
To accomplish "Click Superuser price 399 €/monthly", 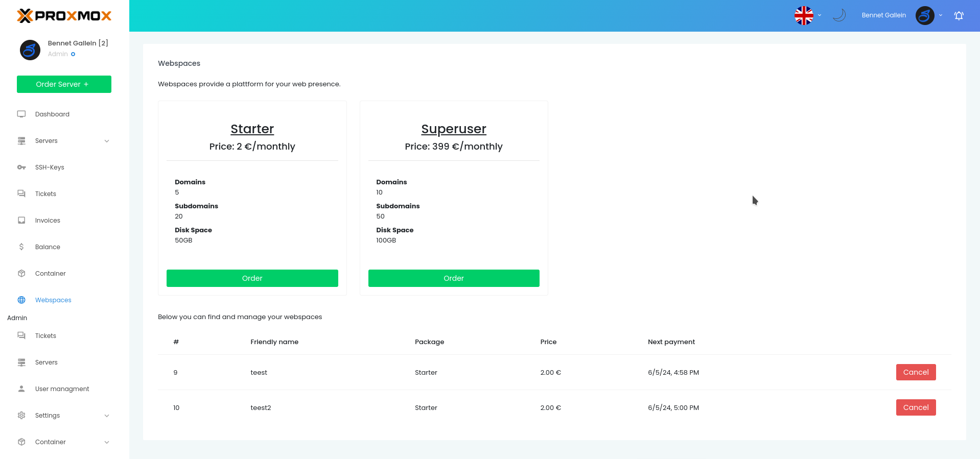I will [454, 147].
